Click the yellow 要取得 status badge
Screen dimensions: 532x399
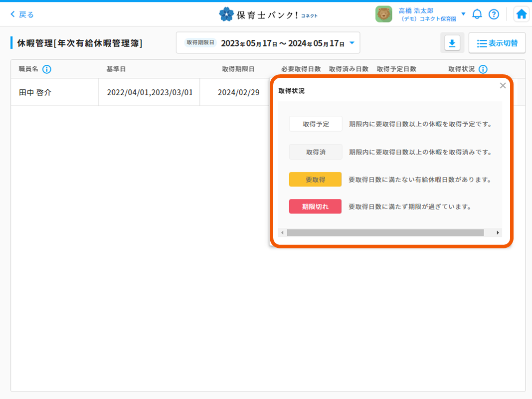point(315,180)
